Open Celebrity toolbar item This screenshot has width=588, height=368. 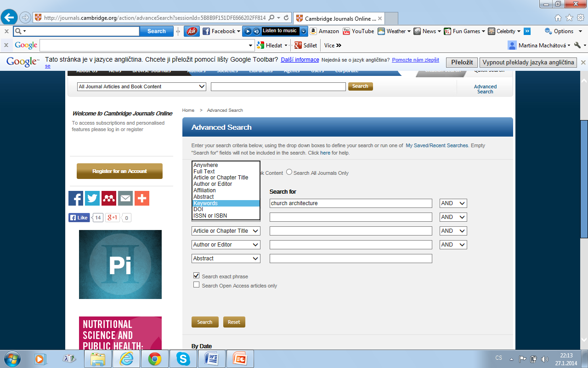504,31
